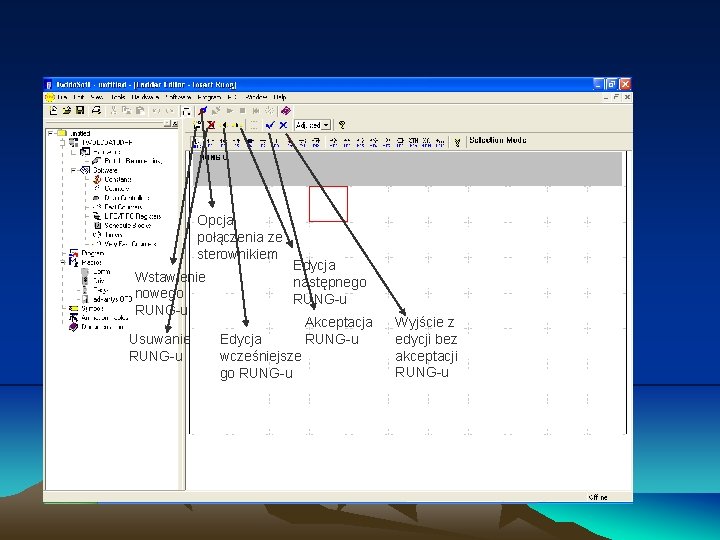Click the Offline status bar text
Viewport: 720px width, 540px height.
click(598, 497)
